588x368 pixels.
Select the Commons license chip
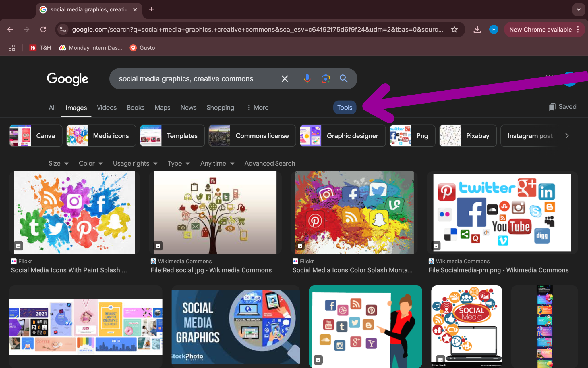252,136
